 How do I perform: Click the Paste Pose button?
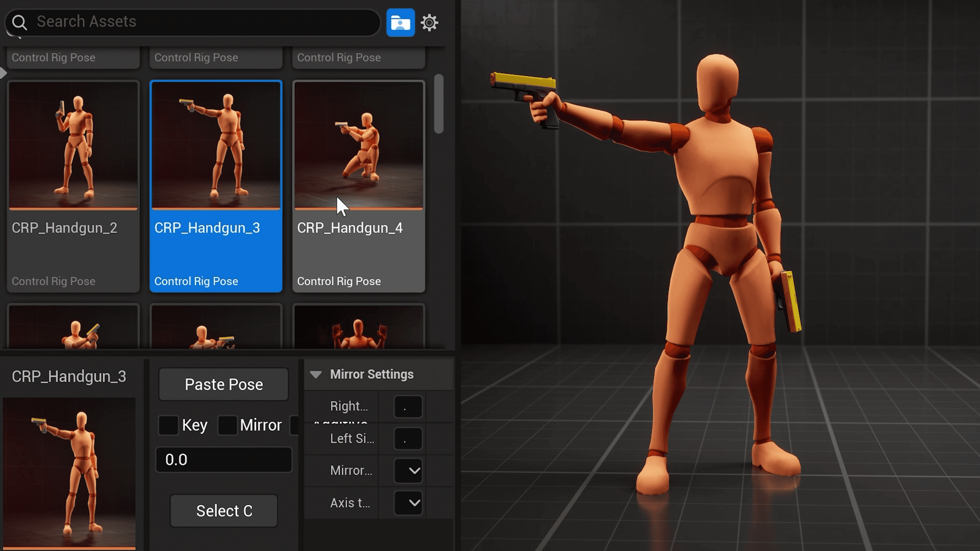click(224, 384)
